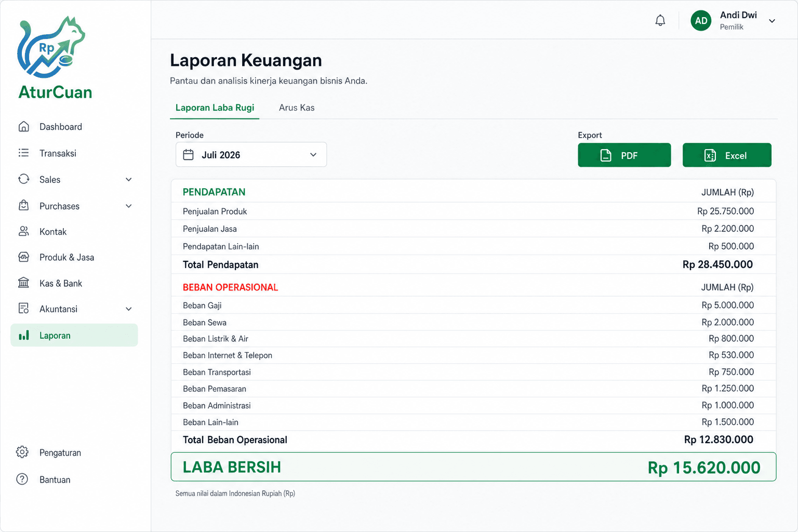Click the Laporan bar chart icon
Screen dimensions: 798x532
(x=23, y=335)
